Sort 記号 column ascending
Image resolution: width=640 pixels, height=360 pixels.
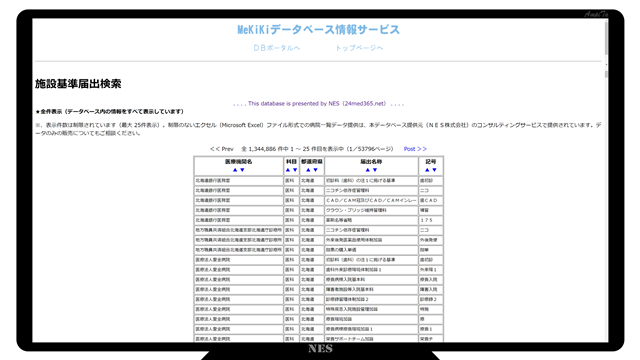pos(427,170)
